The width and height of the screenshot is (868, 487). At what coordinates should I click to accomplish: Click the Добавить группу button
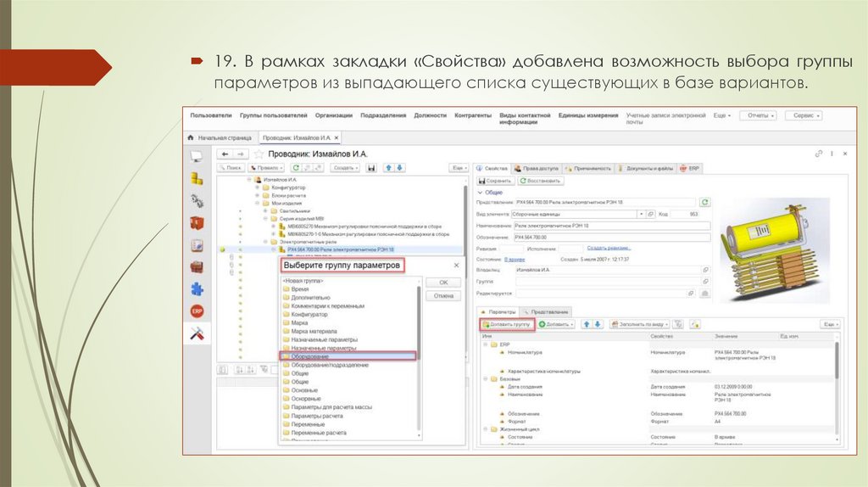click(507, 324)
